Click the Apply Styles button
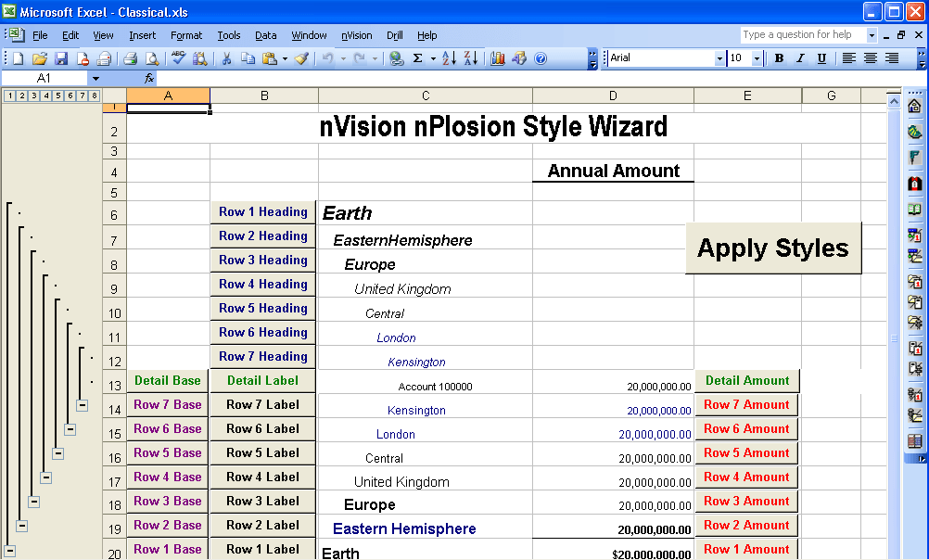Viewport: 929px width, 560px height. pyautogui.click(x=773, y=248)
